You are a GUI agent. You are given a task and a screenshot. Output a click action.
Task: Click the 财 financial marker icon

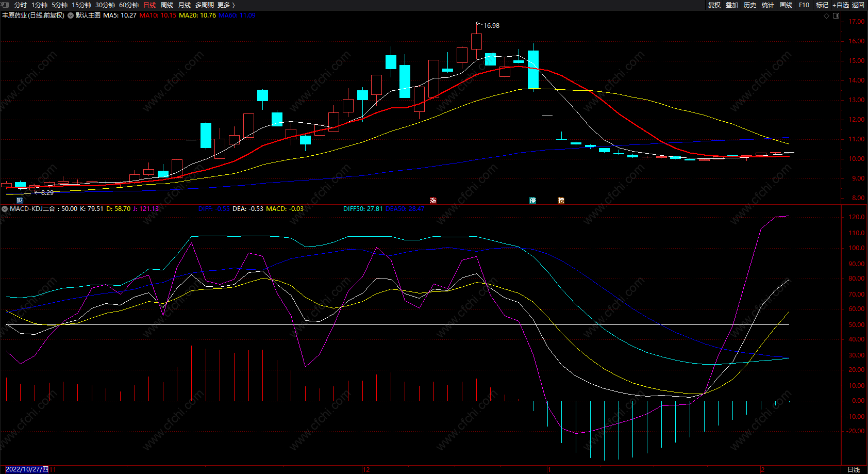(20, 201)
